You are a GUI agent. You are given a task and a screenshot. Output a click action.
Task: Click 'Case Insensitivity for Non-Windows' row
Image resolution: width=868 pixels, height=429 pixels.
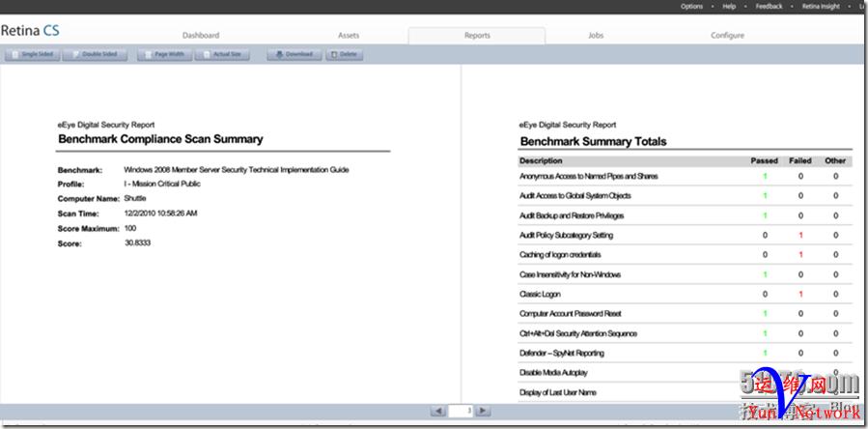point(686,274)
